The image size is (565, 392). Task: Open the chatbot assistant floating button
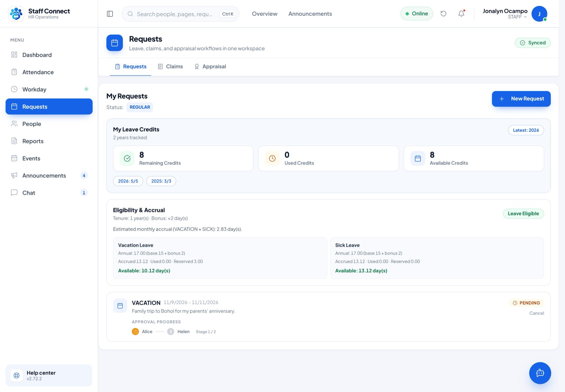click(540, 373)
